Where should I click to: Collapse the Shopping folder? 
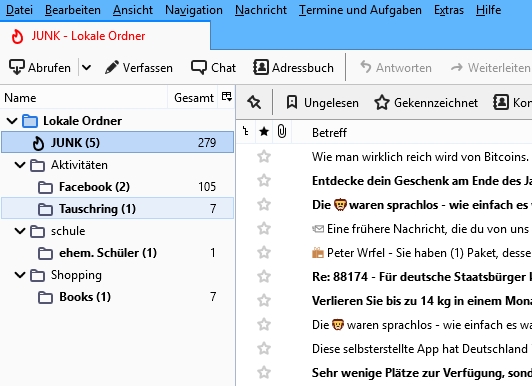[20, 275]
